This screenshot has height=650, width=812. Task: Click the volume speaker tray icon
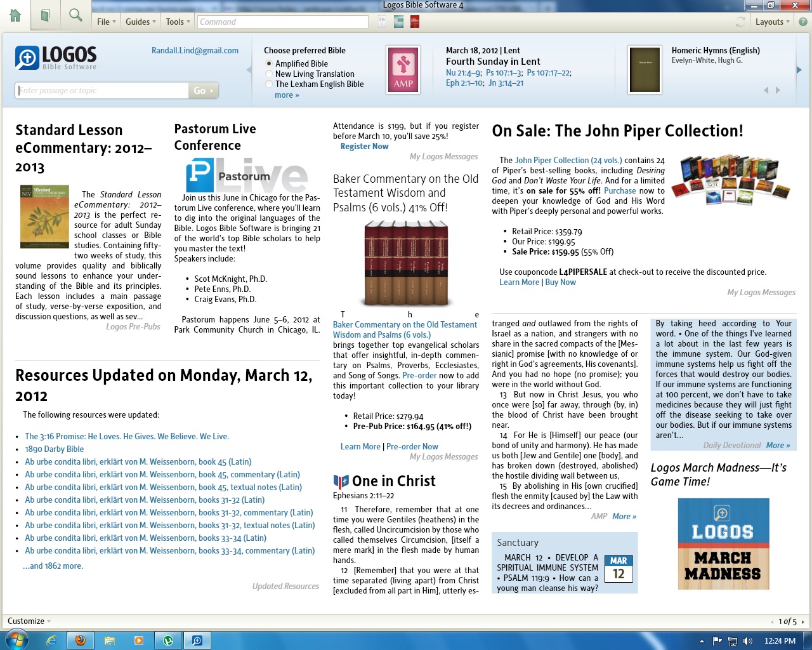(x=748, y=641)
